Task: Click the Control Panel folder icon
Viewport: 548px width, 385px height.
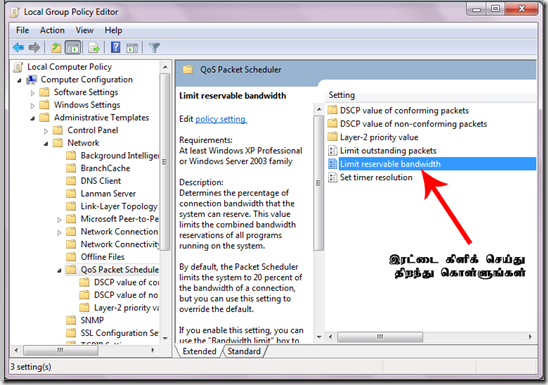Action: tap(58, 130)
